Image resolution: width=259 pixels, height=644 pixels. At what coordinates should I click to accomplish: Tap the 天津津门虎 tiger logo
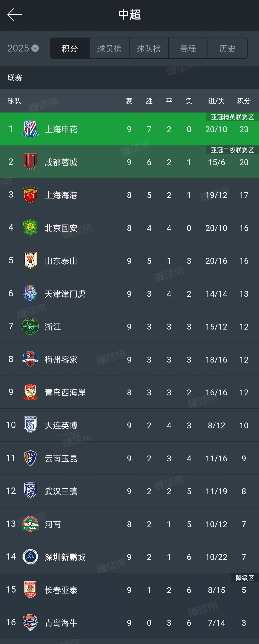pos(30,293)
